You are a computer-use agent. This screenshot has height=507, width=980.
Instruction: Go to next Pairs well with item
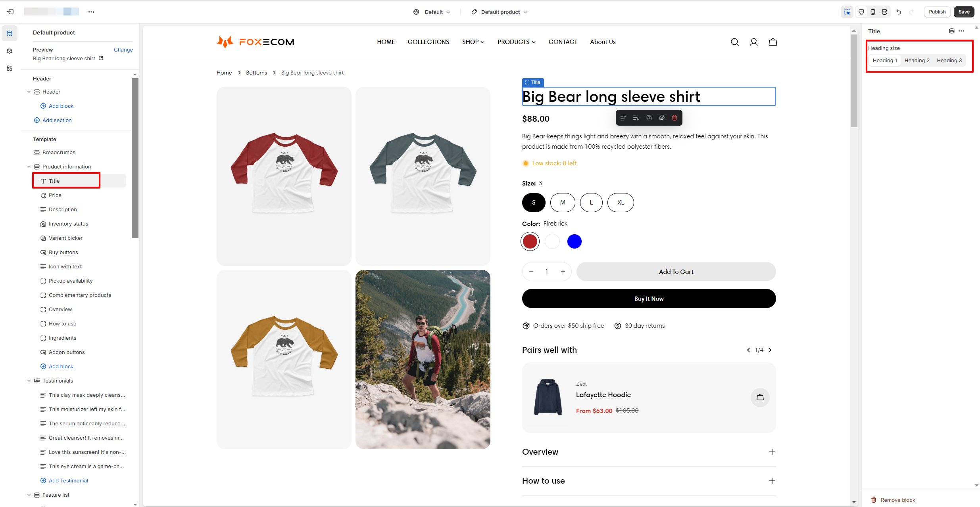click(770, 350)
